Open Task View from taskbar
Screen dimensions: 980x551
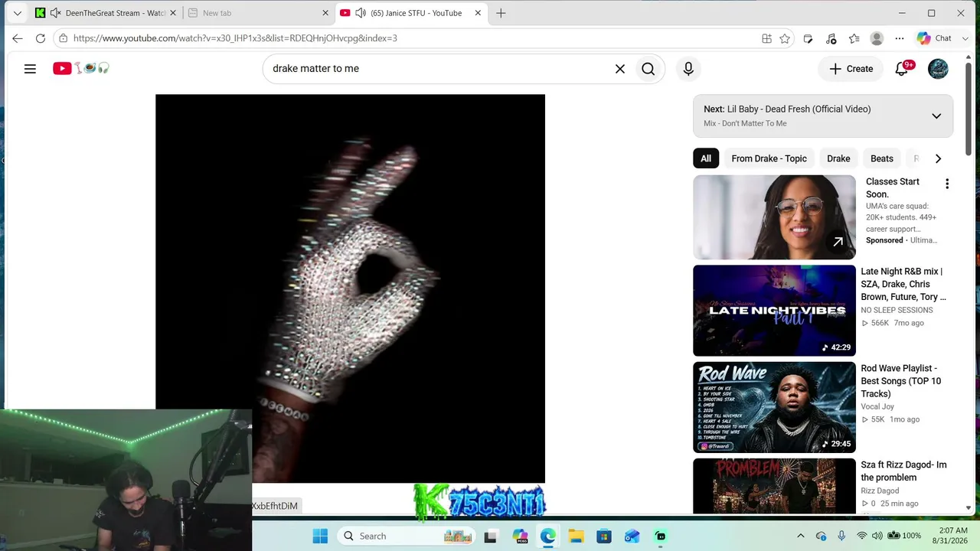tap(490, 536)
